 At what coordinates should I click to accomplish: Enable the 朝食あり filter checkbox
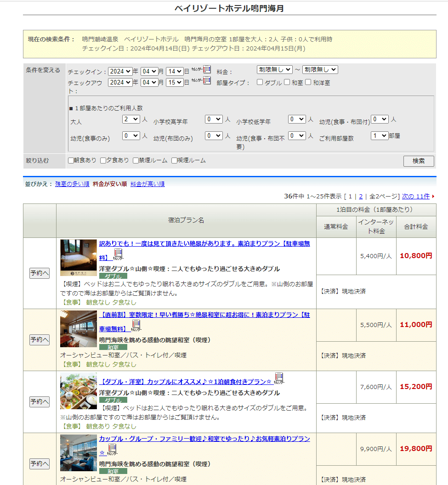[x=71, y=161]
